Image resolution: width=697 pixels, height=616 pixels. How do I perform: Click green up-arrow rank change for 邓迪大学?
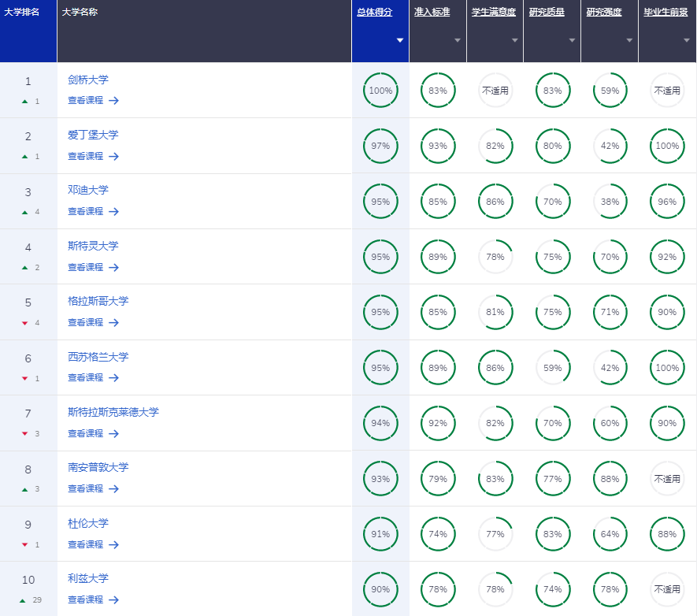[x=25, y=213]
